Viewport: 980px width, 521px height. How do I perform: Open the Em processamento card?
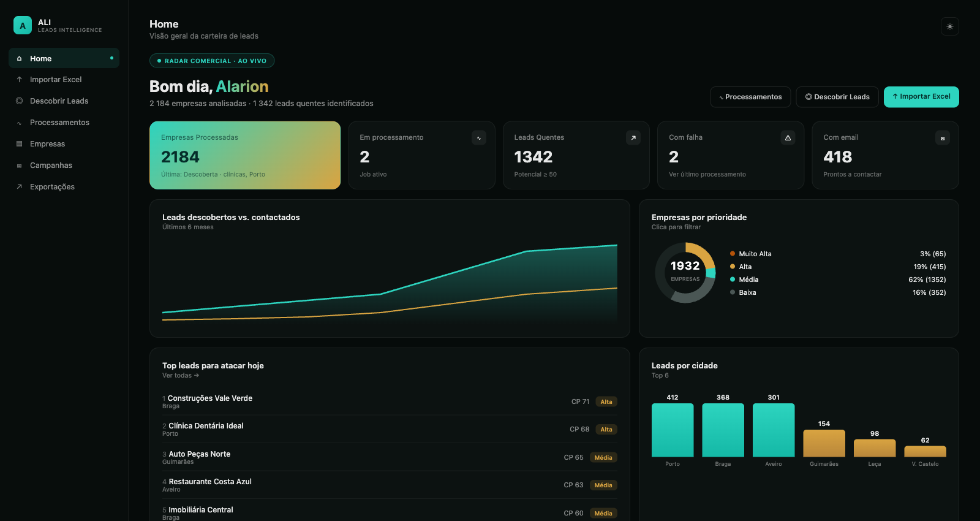[421, 155]
